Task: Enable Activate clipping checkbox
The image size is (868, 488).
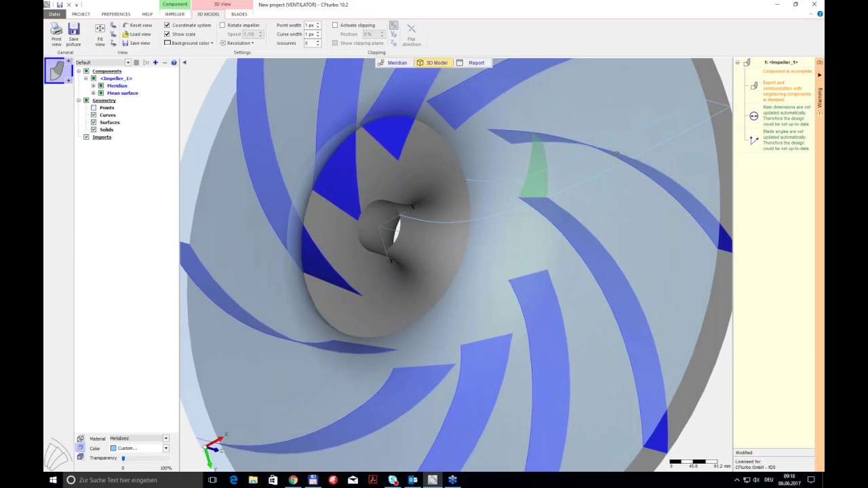Action: tap(335, 25)
